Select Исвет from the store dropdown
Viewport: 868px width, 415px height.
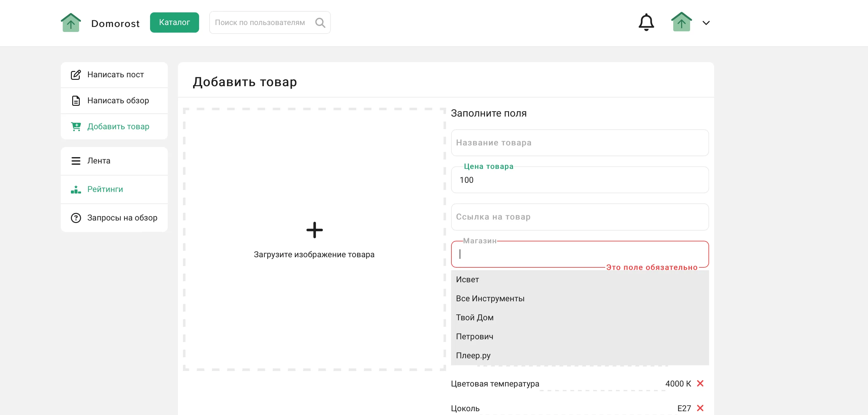pyautogui.click(x=467, y=279)
